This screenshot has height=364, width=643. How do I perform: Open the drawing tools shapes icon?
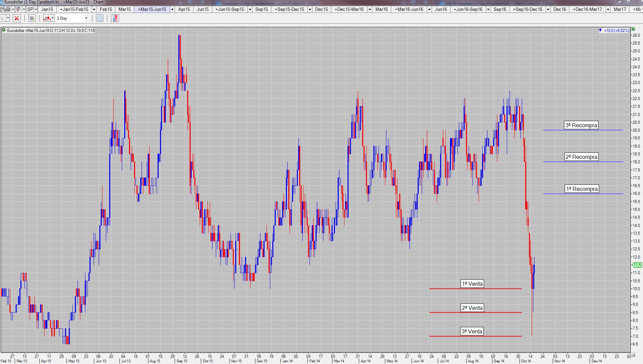point(32,18)
